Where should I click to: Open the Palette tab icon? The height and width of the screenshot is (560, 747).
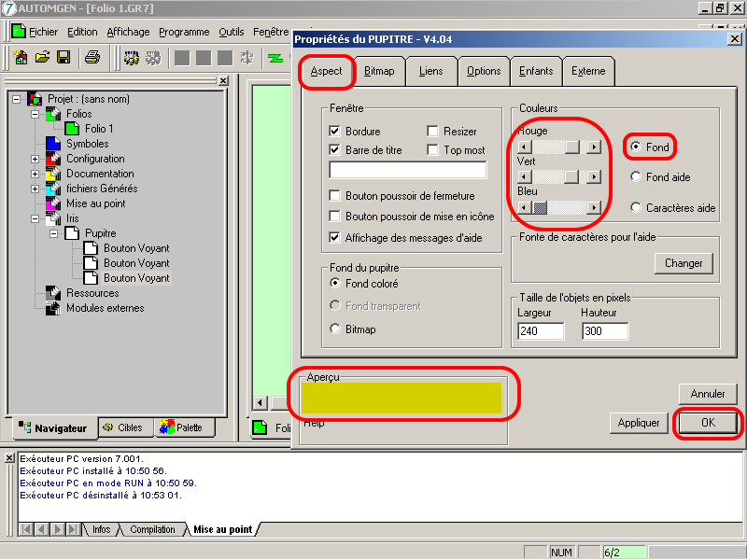(x=167, y=427)
